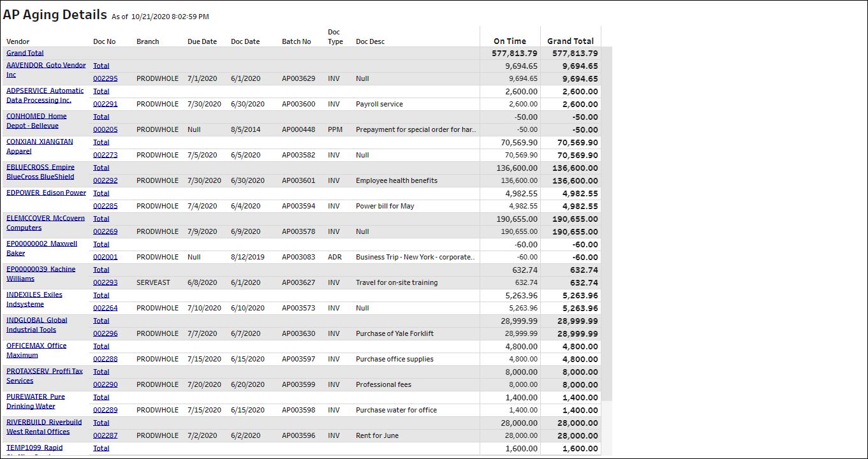868x459 pixels.
Task: Open document number 000205
Action: point(105,129)
